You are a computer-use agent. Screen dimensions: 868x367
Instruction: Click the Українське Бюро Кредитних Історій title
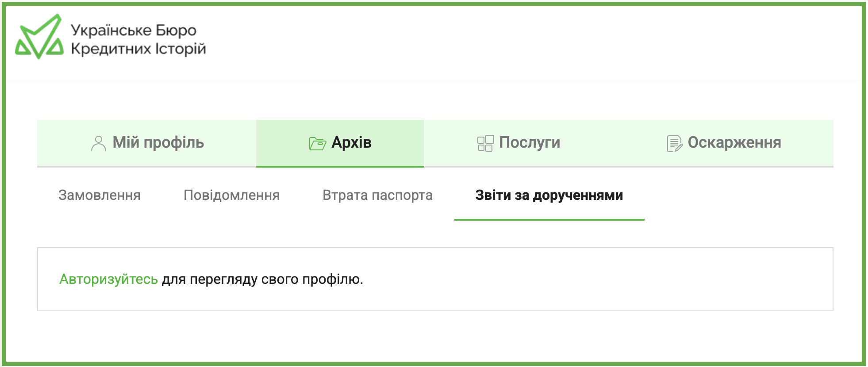pyautogui.click(x=138, y=39)
